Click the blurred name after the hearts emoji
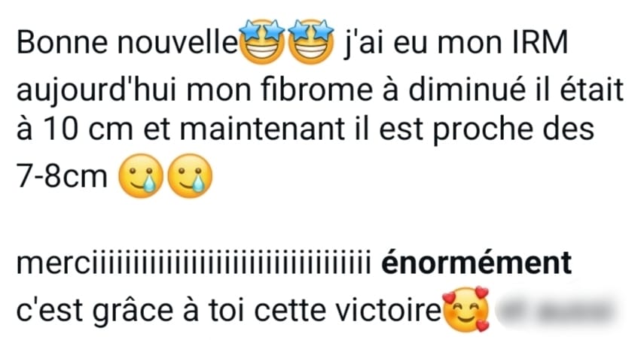The image size is (644, 340). (x=557, y=311)
